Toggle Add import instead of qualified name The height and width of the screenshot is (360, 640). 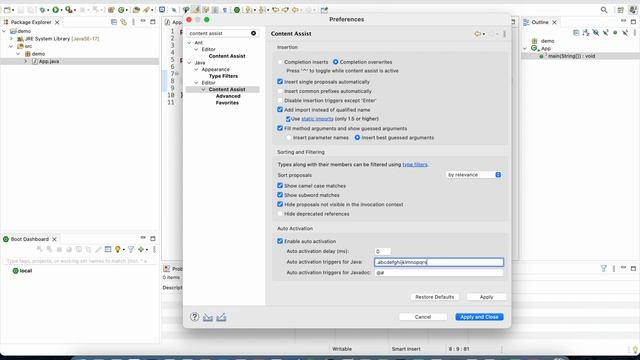(280, 110)
